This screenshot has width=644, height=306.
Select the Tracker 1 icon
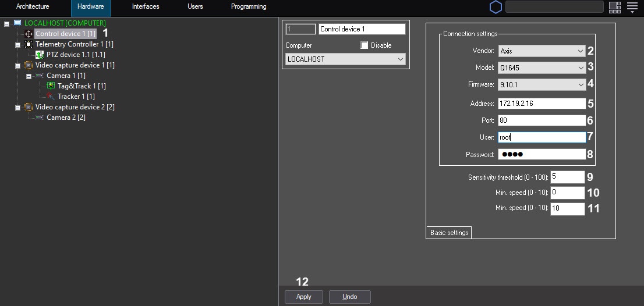point(51,97)
